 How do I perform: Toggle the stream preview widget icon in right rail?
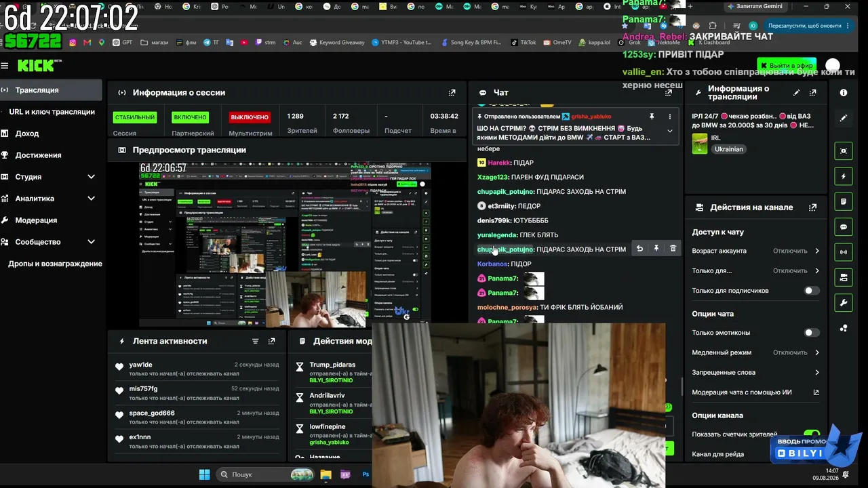pyautogui.click(x=844, y=150)
